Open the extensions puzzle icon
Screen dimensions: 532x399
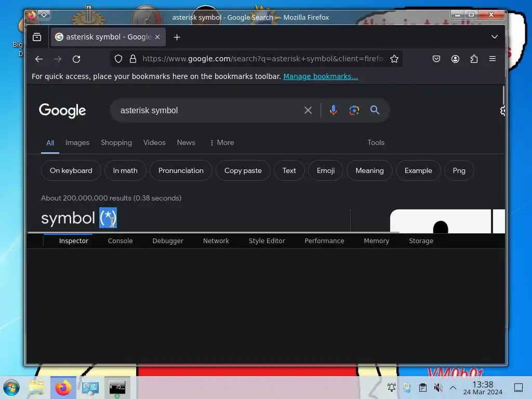(x=474, y=59)
